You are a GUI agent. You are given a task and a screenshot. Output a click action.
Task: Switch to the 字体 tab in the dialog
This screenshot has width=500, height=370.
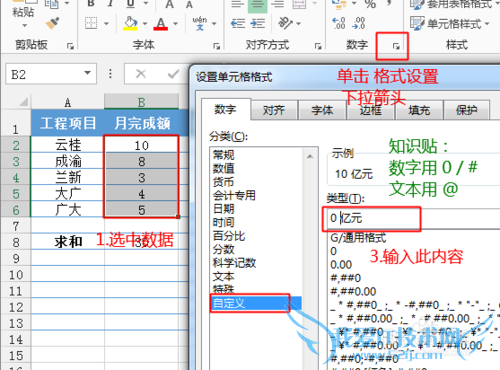coord(322,110)
